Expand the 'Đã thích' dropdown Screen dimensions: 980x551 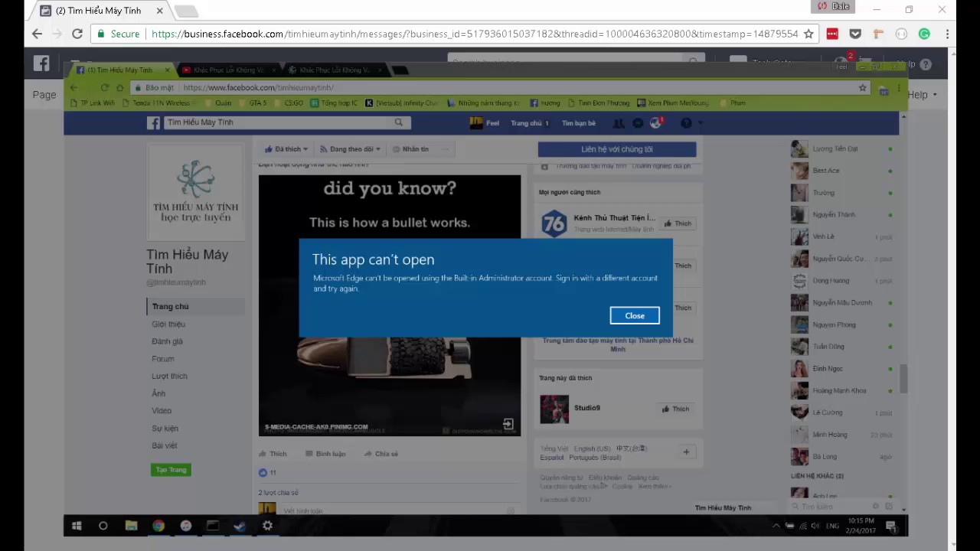click(x=286, y=149)
